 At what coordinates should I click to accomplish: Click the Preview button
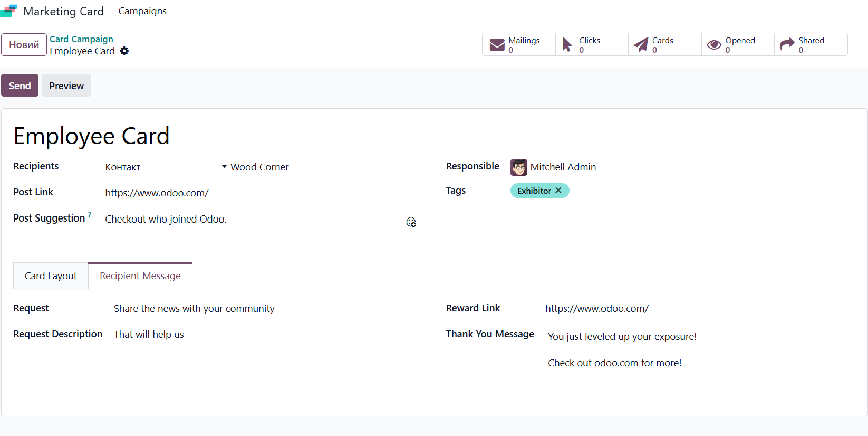point(66,86)
